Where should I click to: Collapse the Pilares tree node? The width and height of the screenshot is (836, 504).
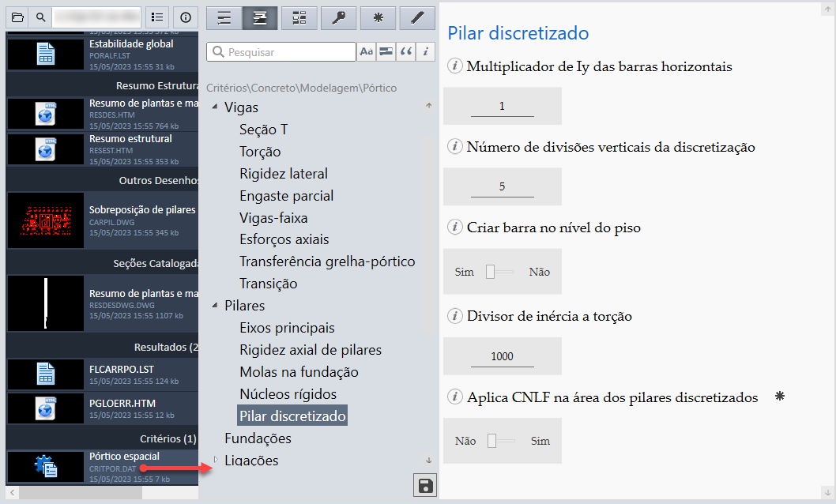click(215, 306)
